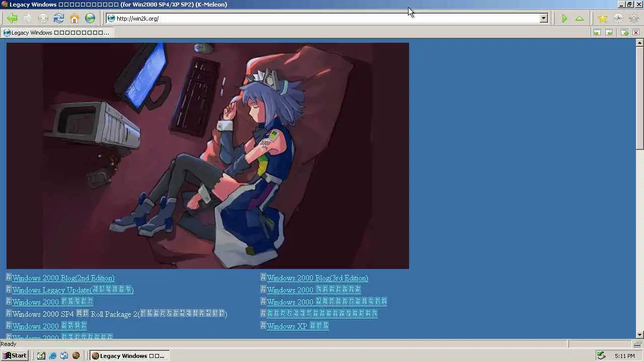Click the 5:11 PM system clock
644x362 pixels.
pyautogui.click(x=624, y=356)
